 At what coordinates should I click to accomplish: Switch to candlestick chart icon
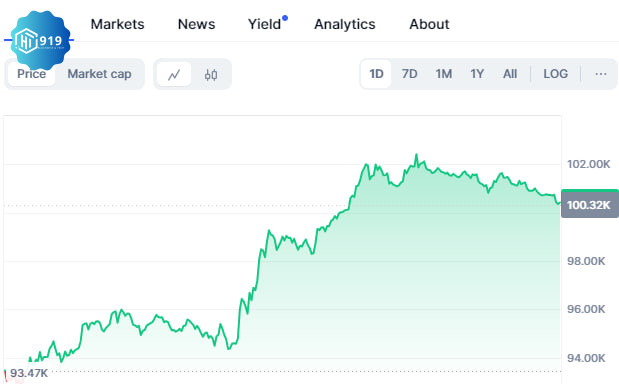click(x=211, y=74)
